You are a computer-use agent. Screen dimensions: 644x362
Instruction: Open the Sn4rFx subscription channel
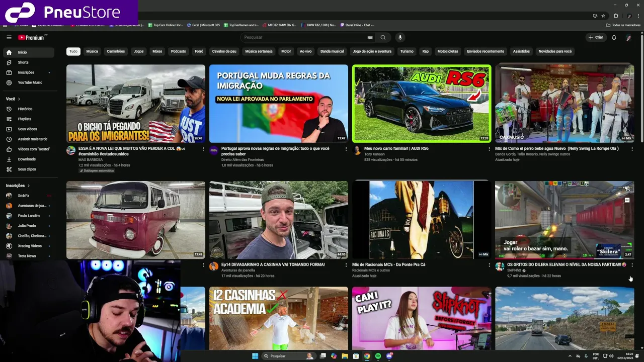(28, 196)
